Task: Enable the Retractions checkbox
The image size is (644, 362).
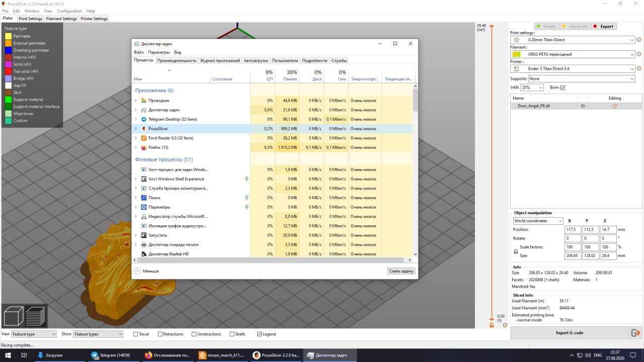Action: coord(160,334)
